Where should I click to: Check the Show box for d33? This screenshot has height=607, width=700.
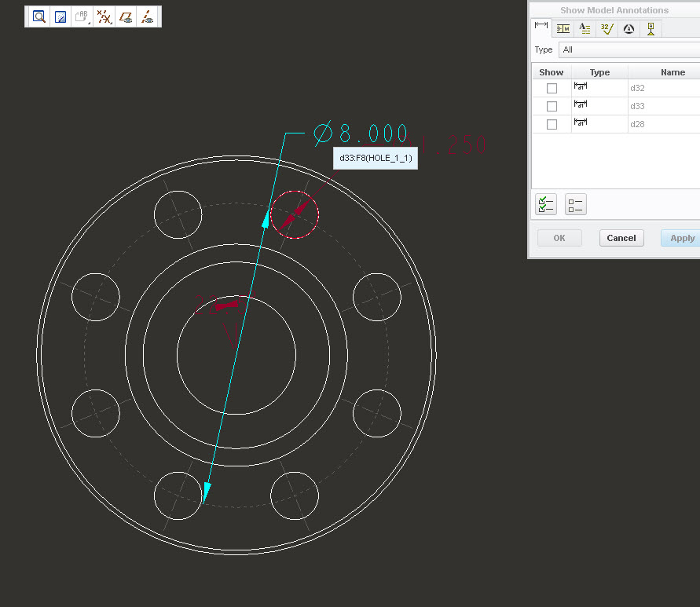552,106
